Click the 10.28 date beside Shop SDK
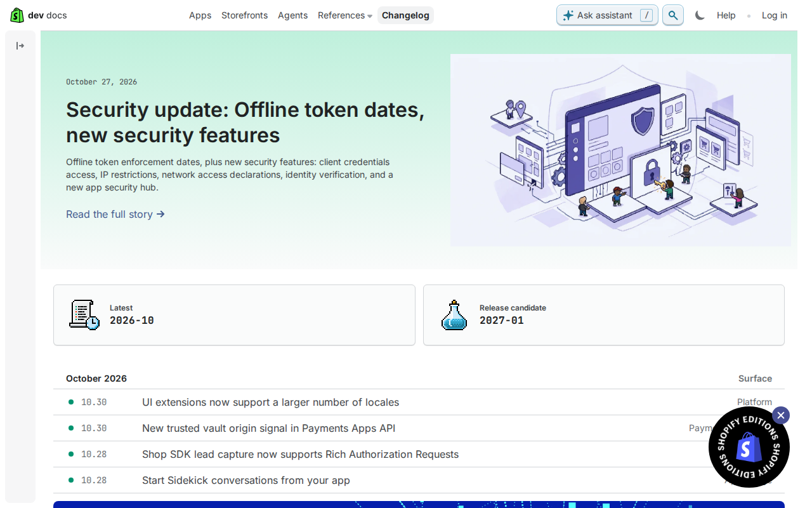Image resolution: width=812 pixels, height=508 pixels. pos(94,454)
